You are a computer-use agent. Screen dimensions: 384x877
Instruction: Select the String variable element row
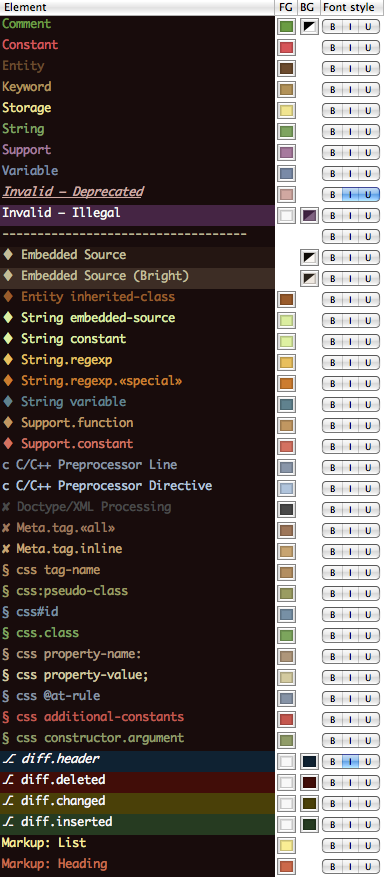tap(138, 402)
